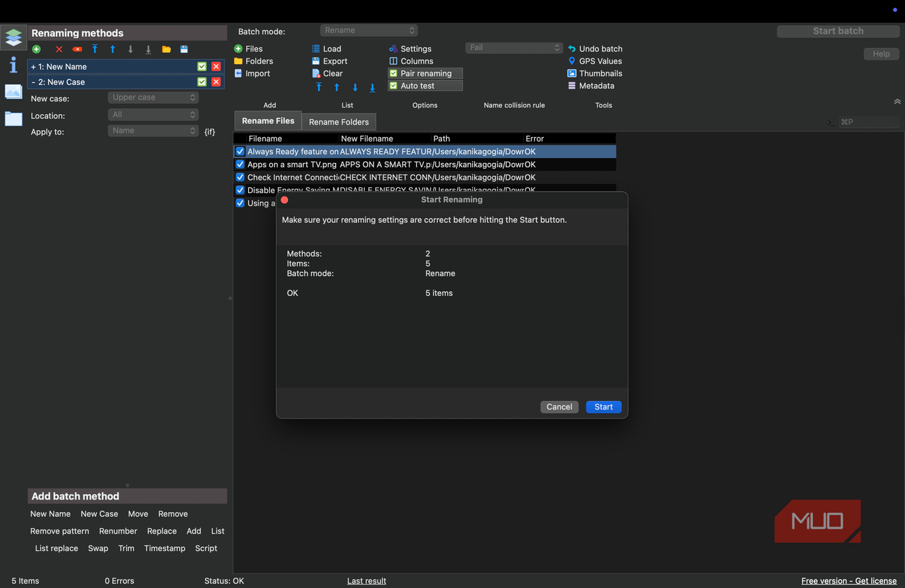Click the Free version - Get license link
Screen dimensions: 905x588
pos(849,581)
